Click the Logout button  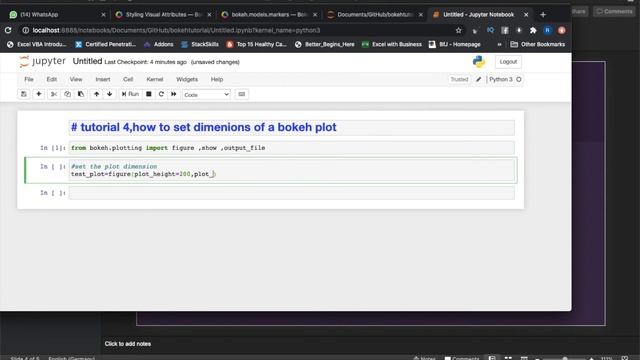[x=508, y=62]
